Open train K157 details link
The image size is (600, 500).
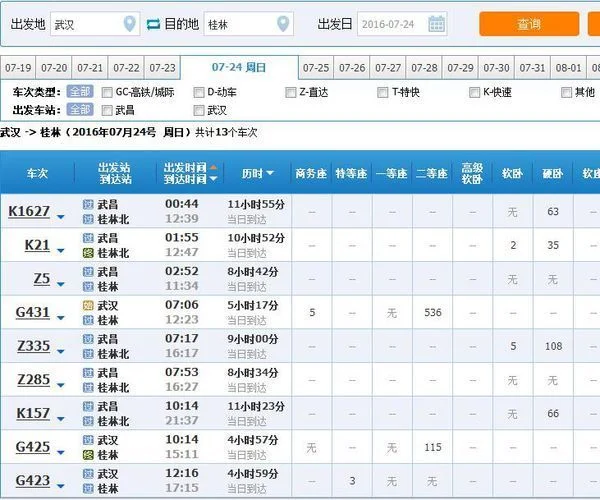coord(33,413)
